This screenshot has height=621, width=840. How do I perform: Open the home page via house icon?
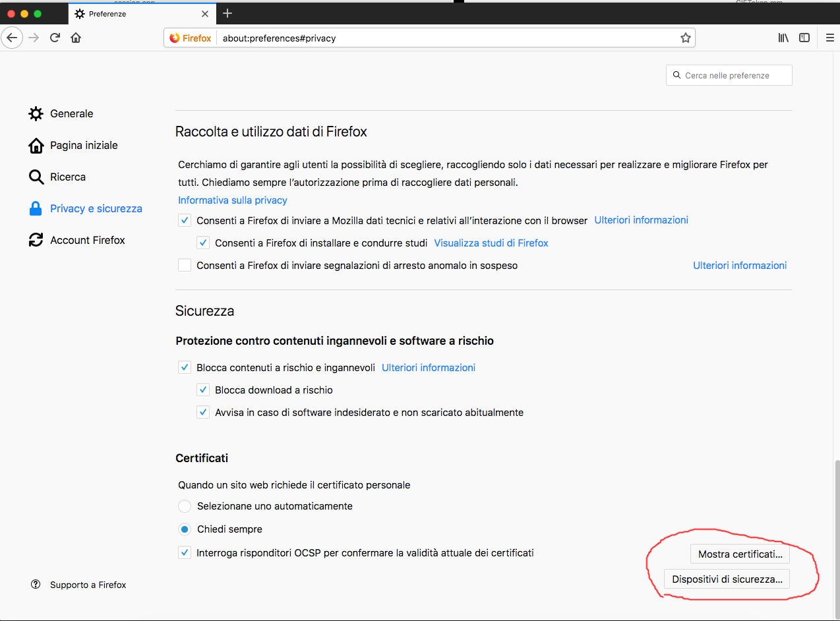[76, 38]
